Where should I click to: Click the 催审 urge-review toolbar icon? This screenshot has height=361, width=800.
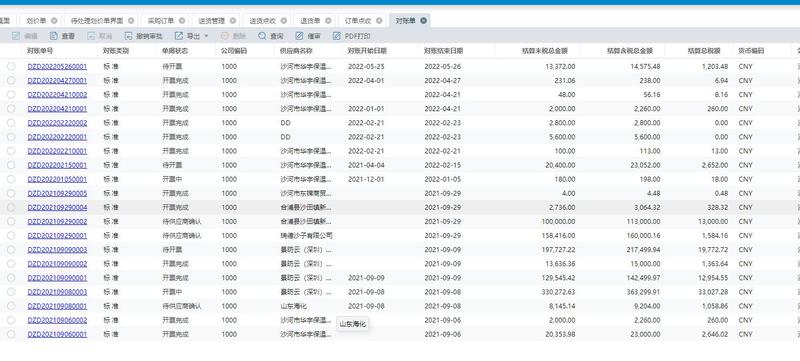pyautogui.click(x=299, y=36)
